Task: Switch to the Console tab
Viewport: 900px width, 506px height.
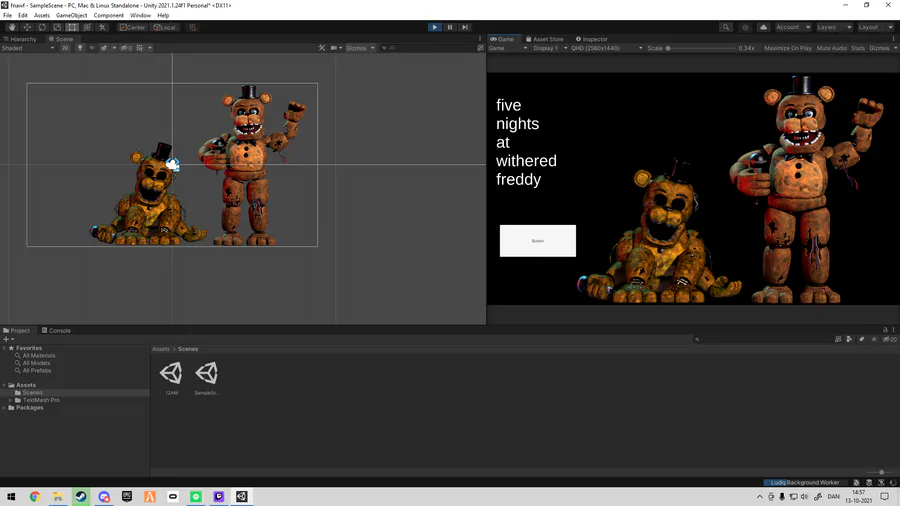Action: [56, 330]
